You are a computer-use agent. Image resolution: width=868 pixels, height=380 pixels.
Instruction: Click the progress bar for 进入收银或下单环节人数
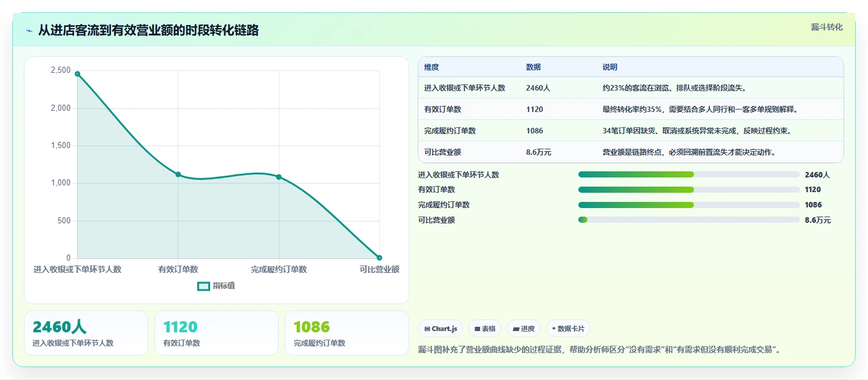tap(689, 174)
